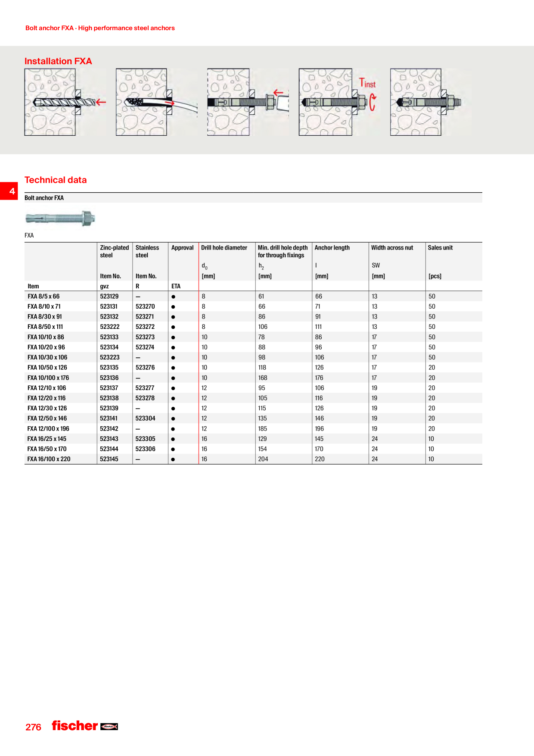Image resolution: width=534 pixels, height=756 pixels.
Task: Click the 'Bolt anchor FXA' table title
Action: [x=44, y=198]
